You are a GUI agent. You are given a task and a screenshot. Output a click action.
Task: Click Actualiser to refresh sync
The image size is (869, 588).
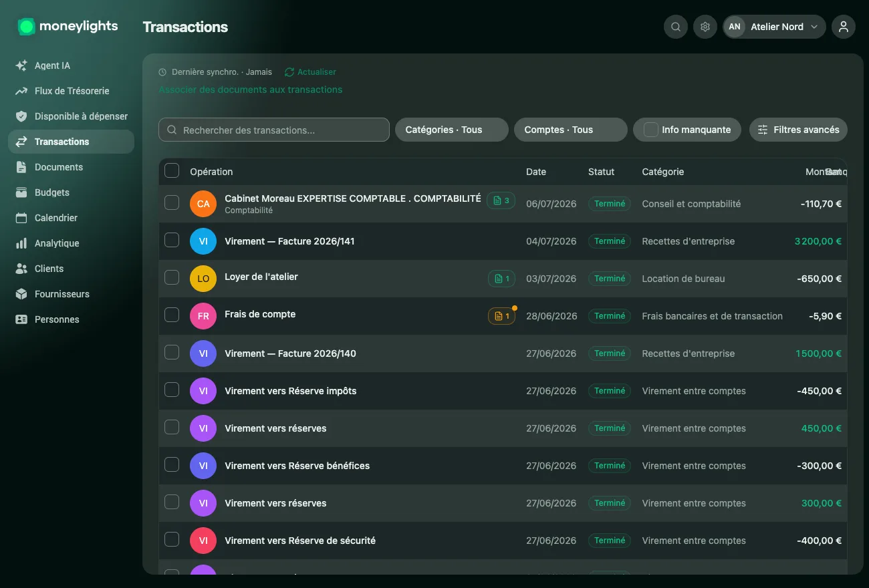310,71
